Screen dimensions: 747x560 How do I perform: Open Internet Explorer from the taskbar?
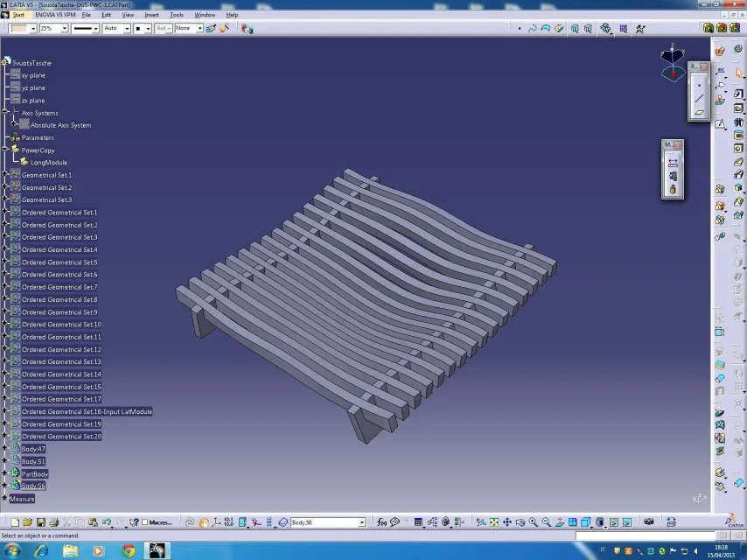coord(42,551)
